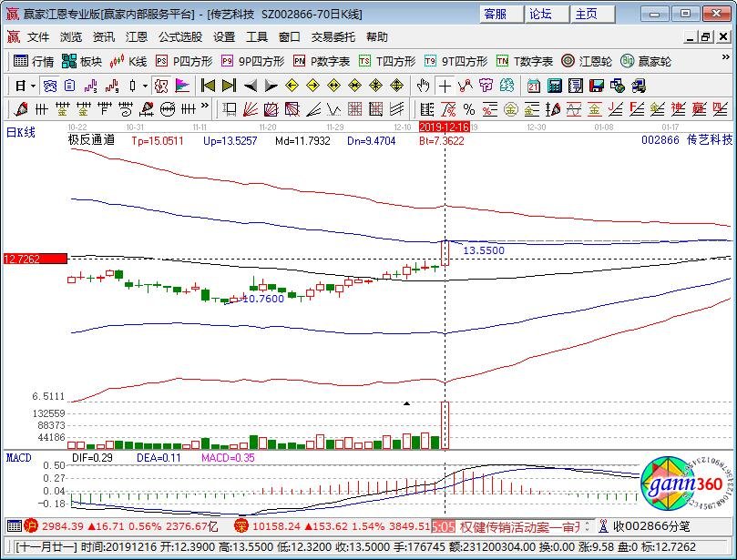Select the red pencil drawing tool
737x560 pixels.
(21, 109)
